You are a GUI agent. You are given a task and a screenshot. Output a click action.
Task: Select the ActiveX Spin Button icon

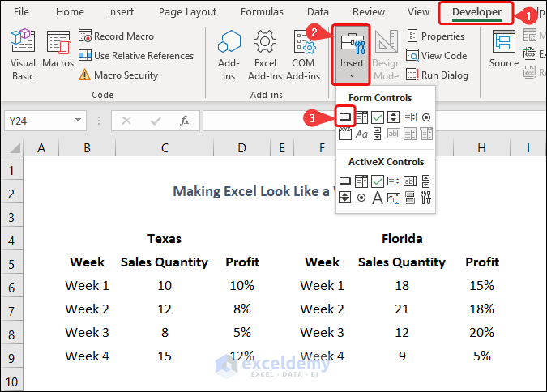pyautogui.click(x=344, y=198)
